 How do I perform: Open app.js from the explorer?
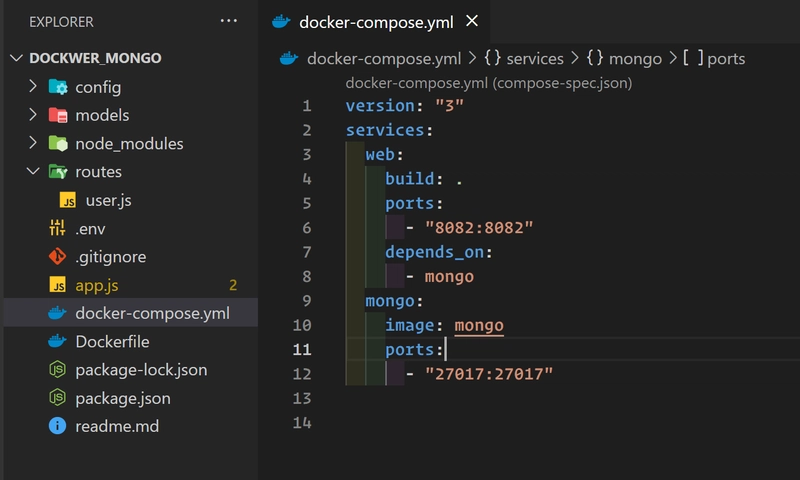click(x=96, y=286)
